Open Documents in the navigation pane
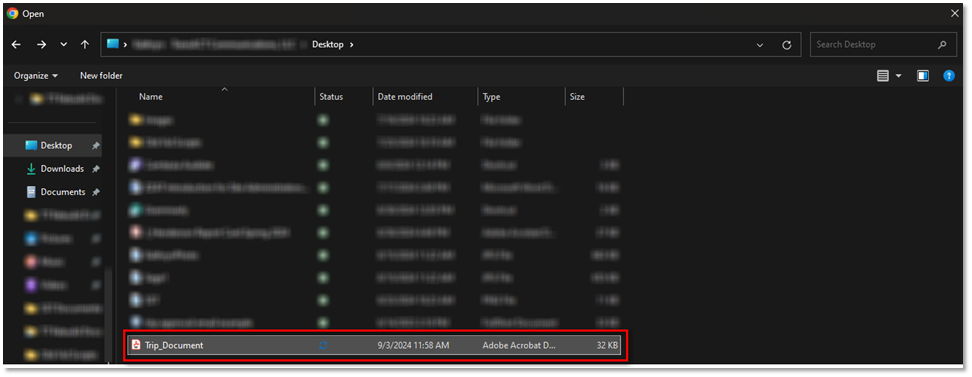 tap(63, 192)
